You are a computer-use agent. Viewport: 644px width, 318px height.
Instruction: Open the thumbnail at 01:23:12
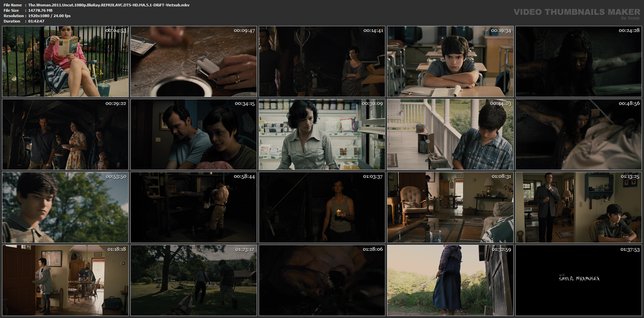pos(194,280)
